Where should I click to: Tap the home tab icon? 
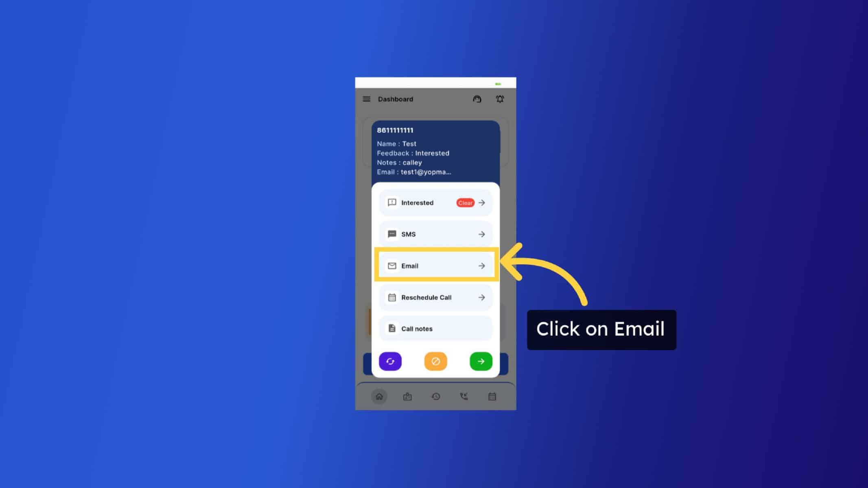[x=378, y=396]
